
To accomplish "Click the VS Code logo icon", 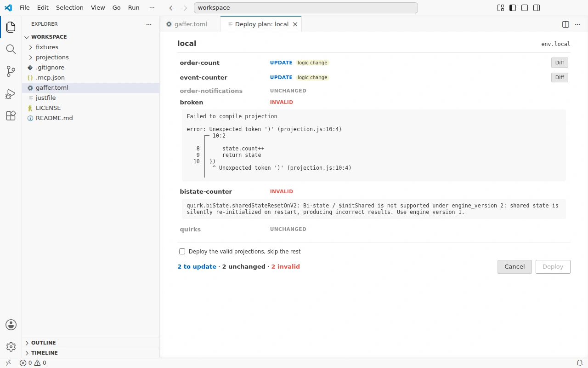I will point(8,8).
